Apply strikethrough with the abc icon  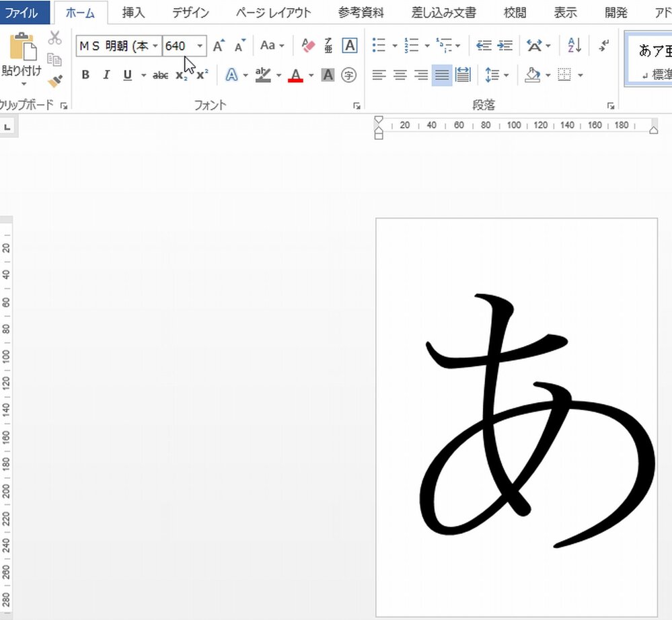160,75
